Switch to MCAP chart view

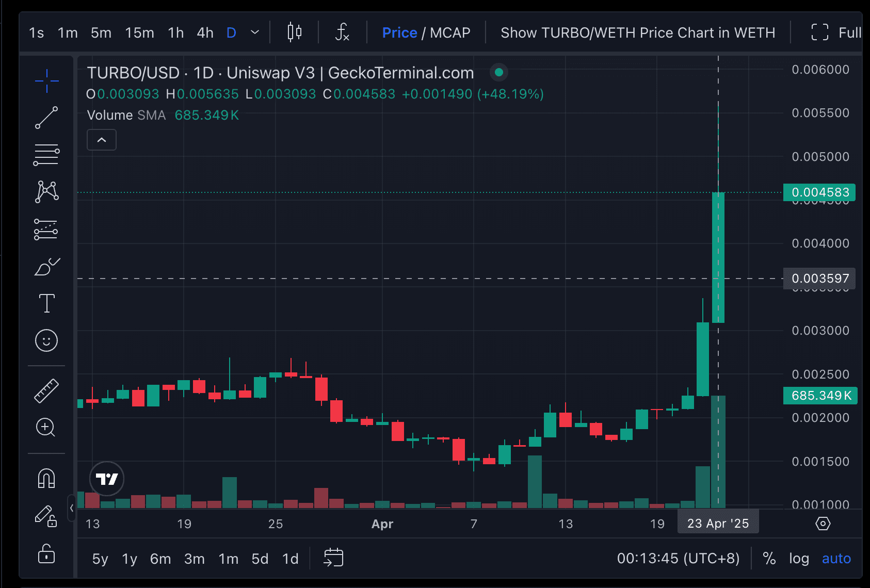click(x=452, y=32)
